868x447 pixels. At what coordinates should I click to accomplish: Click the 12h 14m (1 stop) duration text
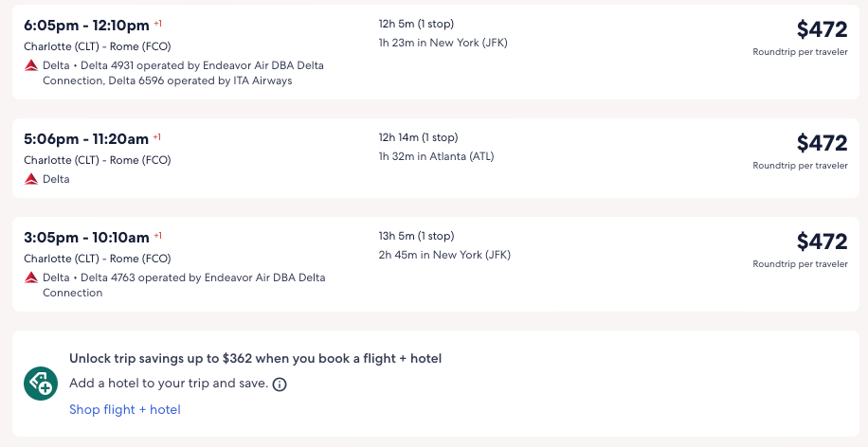pyautogui.click(x=418, y=137)
